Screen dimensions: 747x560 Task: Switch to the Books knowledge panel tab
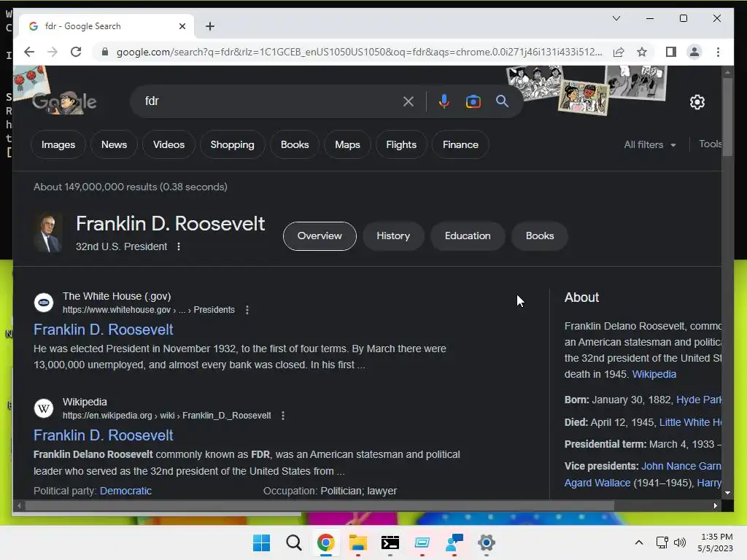click(x=540, y=236)
